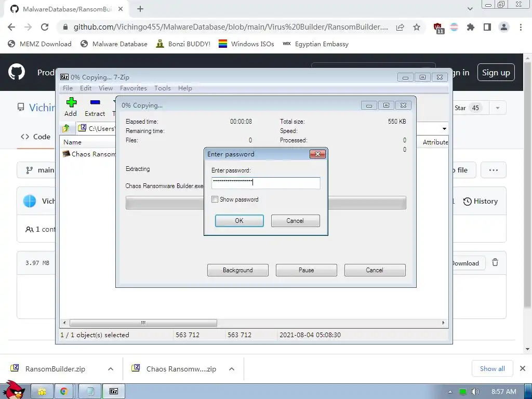Tick the Show password checkbox
The height and width of the screenshot is (399, 532).
pos(215,199)
